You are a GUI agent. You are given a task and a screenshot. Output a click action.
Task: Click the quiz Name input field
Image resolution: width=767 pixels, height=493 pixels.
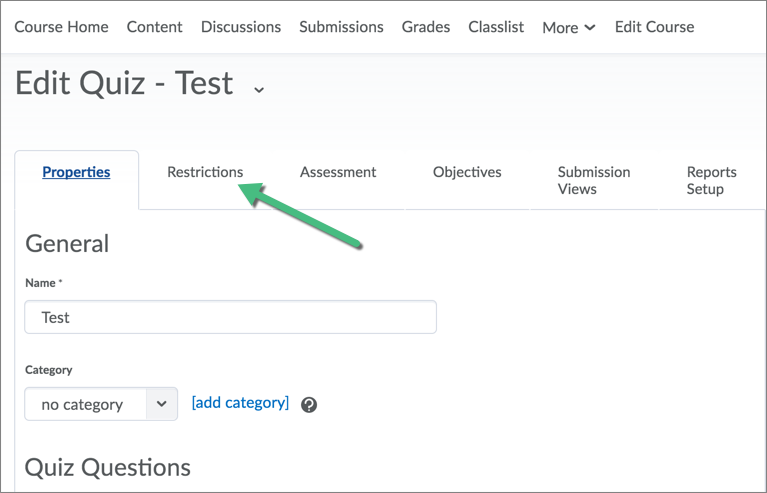[230, 317]
